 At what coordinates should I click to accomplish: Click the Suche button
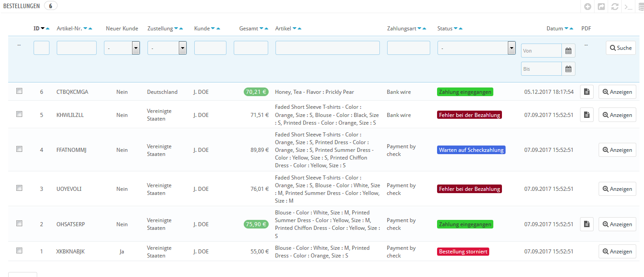(620, 48)
